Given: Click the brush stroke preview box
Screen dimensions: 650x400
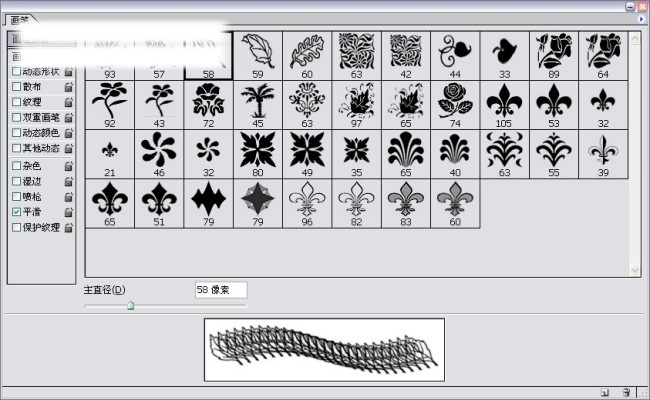Looking at the screenshot, I should coord(325,350).
